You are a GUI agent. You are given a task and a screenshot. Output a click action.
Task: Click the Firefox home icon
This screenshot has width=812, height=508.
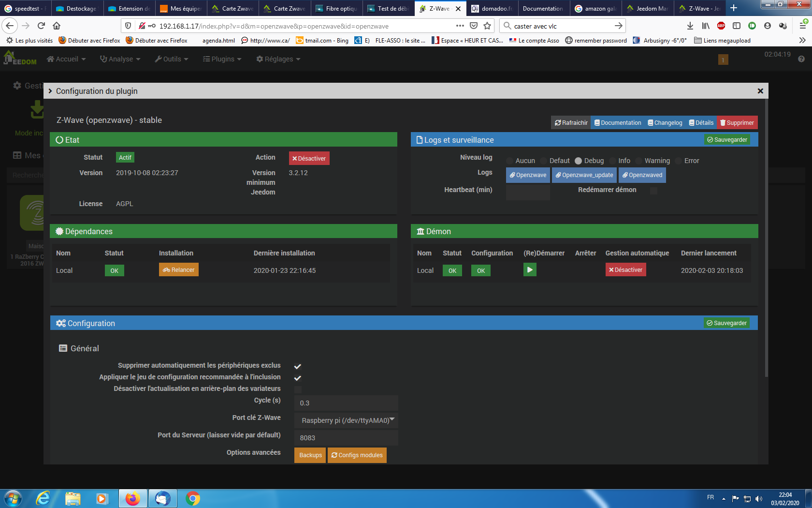[57, 26]
